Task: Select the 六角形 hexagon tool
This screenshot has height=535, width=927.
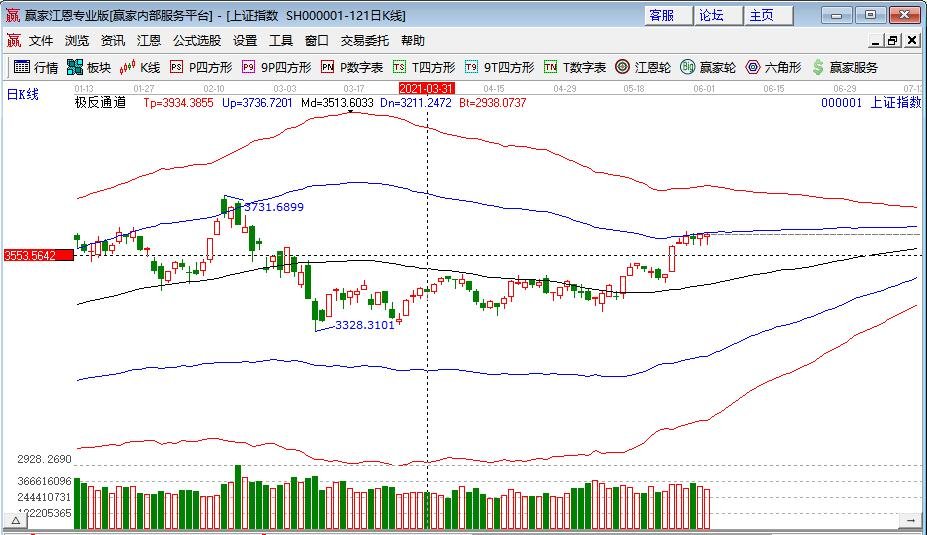Action: pos(773,67)
